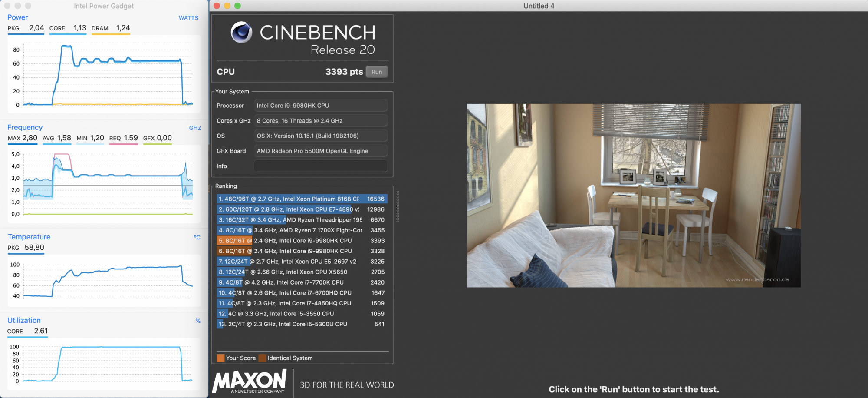
Task: Click the WATTS unit label
Action: click(188, 18)
